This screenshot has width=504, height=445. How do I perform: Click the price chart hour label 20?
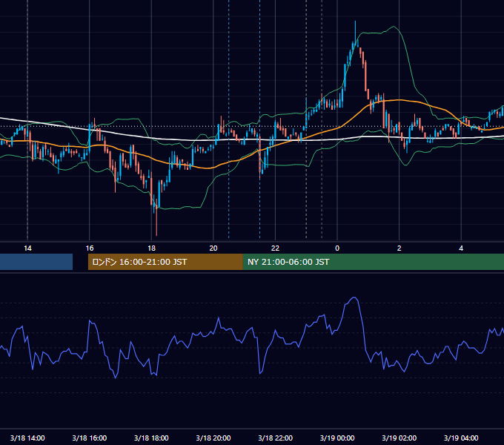[x=213, y=248]
